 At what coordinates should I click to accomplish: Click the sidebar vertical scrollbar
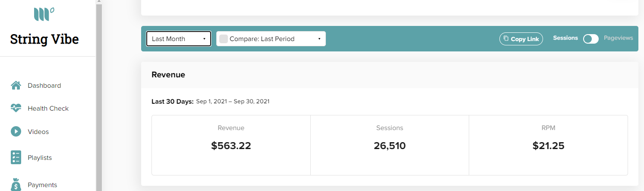(x=99, y=95)
